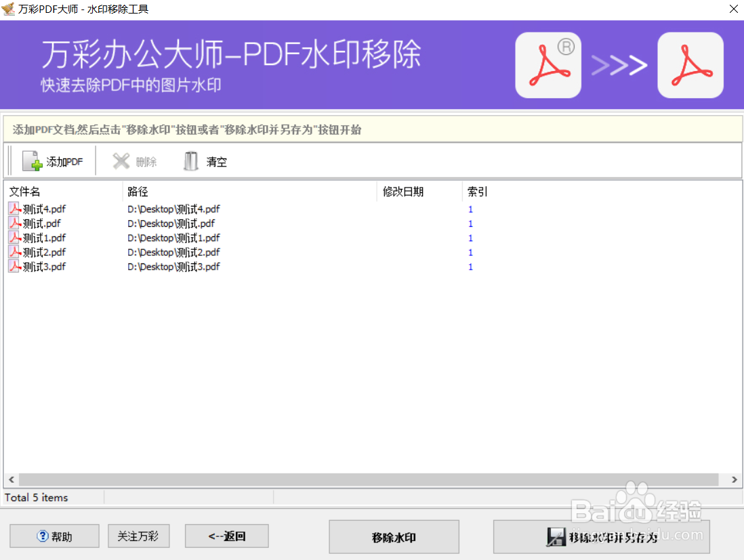The image size is (744, 560).
Task: Click the watermarked PDF icon in banner
Action: [548, 65]
